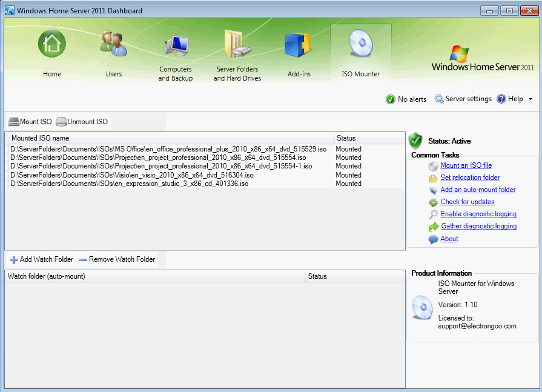Open the Add an auto-mount folder link
542x392 pixels.
coord(478,190)
